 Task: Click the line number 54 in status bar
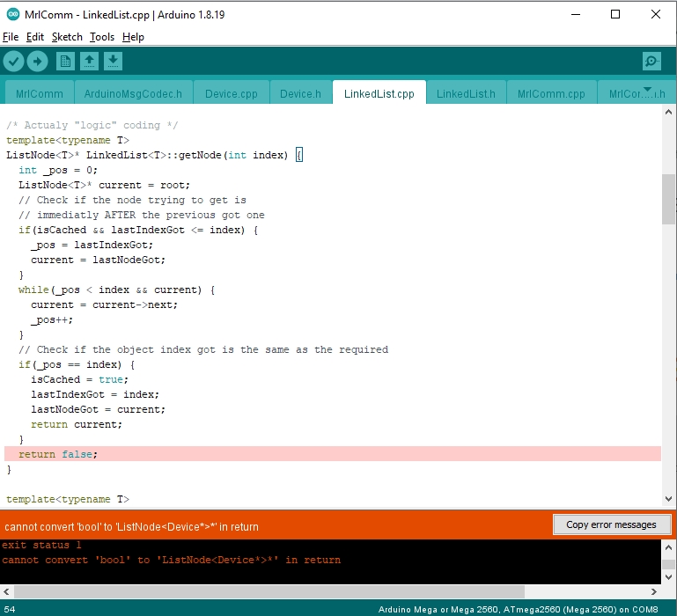[x=9, y=609]
